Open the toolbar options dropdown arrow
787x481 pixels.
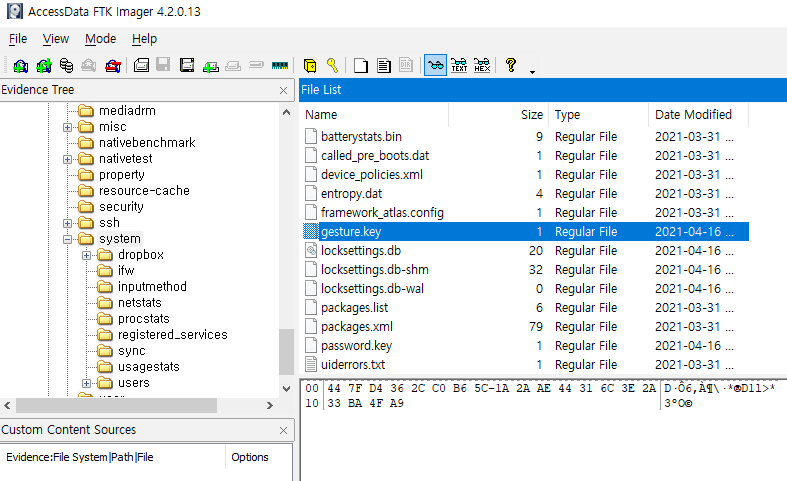pos(533,72)
